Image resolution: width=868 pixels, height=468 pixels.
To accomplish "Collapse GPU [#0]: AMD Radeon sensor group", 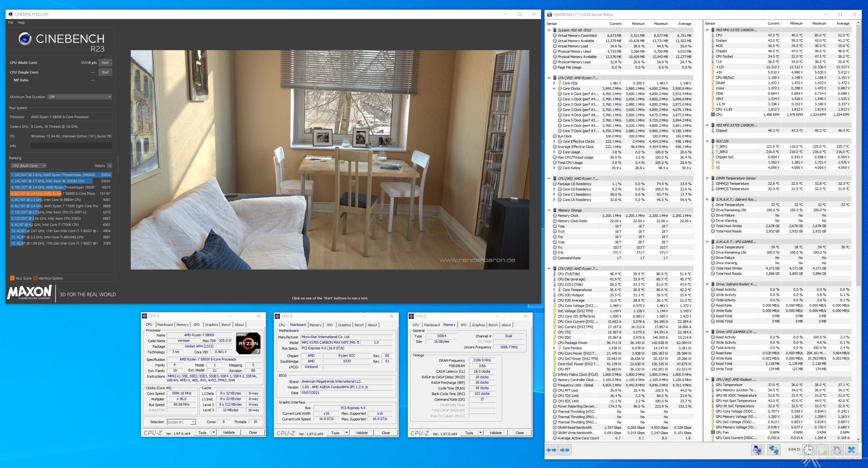I will (x=707, y=379).
